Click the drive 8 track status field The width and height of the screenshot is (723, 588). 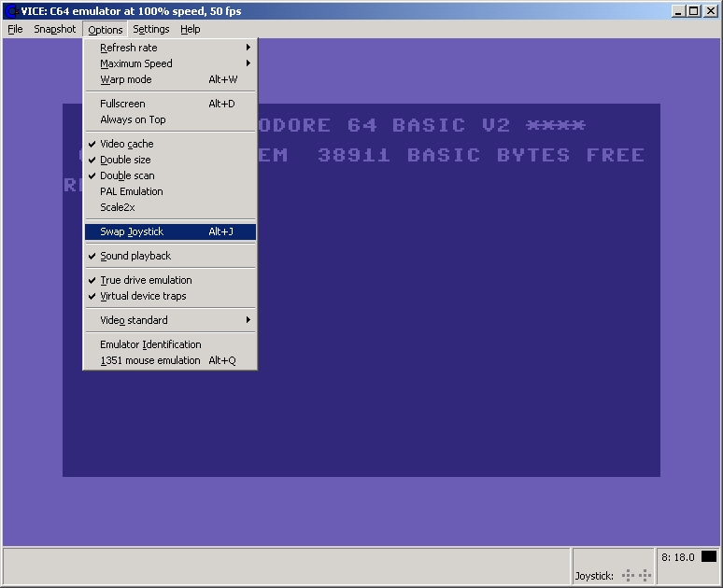677,557
